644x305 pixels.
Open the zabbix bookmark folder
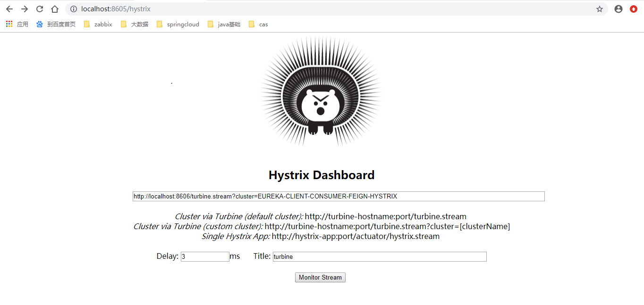pos(98,24)
